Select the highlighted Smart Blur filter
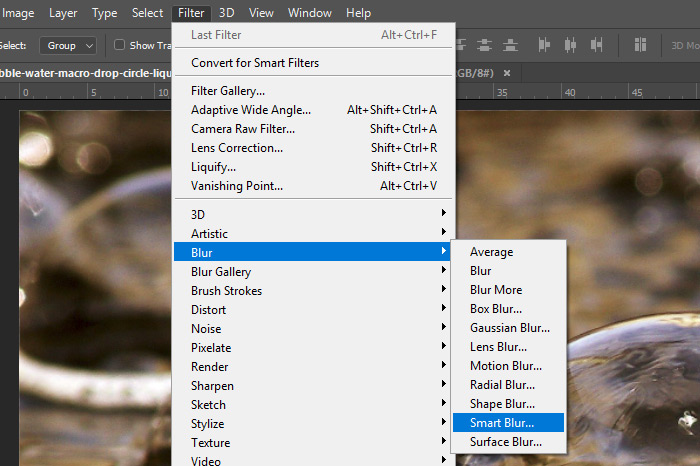The height and width of the screenshot is (466, 700). pyautogui.click(x=508, y=423)
